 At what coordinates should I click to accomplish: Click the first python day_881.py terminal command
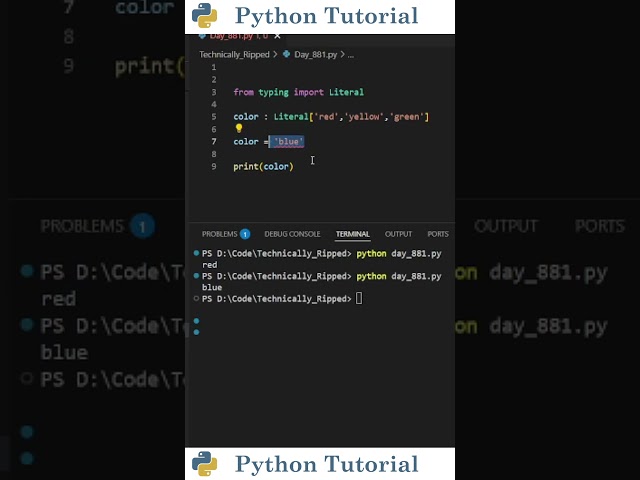coord(399,253)
